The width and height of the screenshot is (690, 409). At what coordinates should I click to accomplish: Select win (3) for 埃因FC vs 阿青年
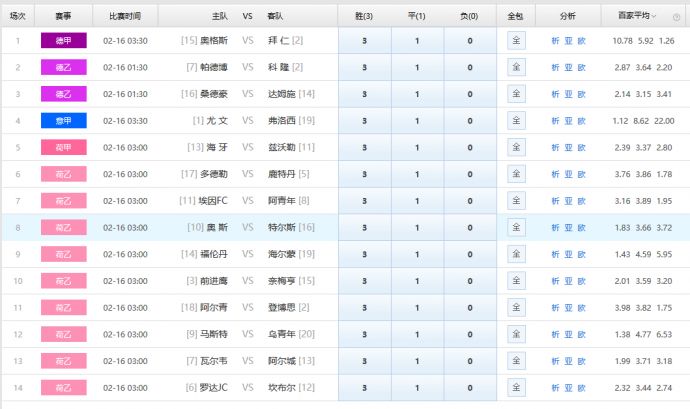tap(364, 201)
